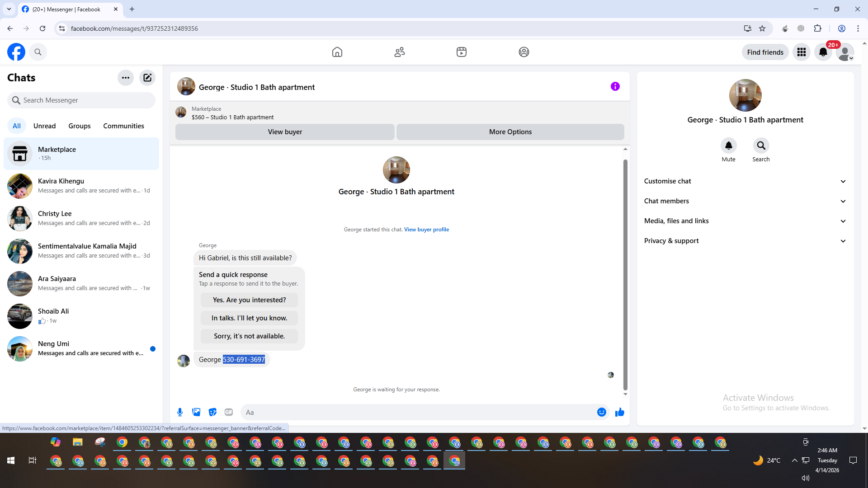The width and height of the screenshot is (868, 488).
Task: Choose a sticker icon in composer
Action: point(212,412)
